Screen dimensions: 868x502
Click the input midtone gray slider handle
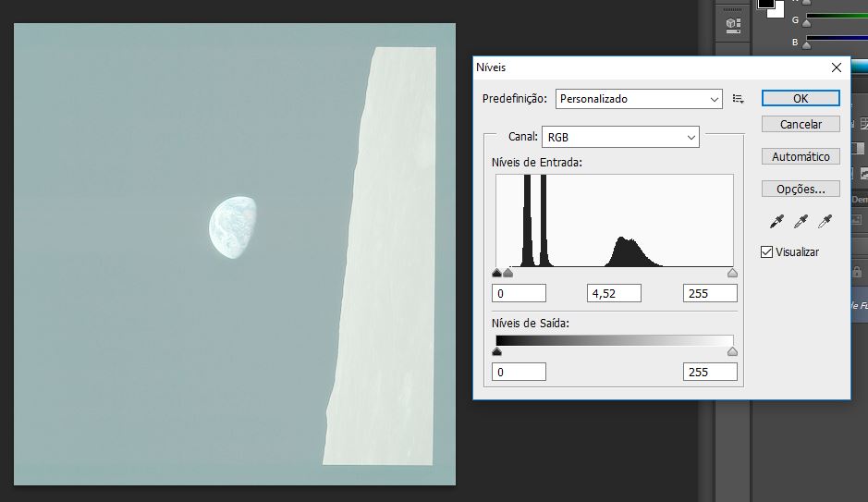tap(508, 273)
